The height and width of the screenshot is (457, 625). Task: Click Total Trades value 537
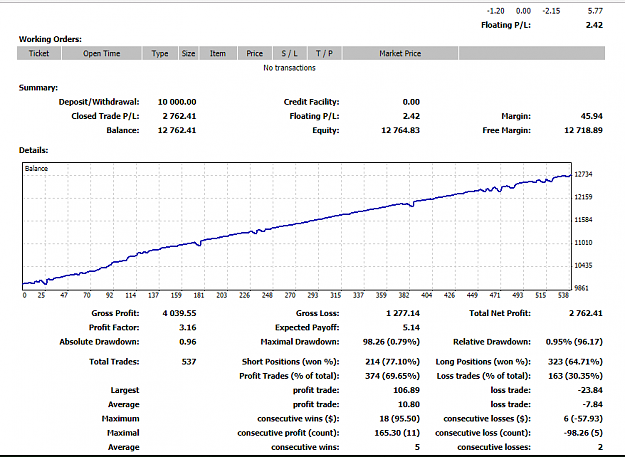tap(189, 362)
